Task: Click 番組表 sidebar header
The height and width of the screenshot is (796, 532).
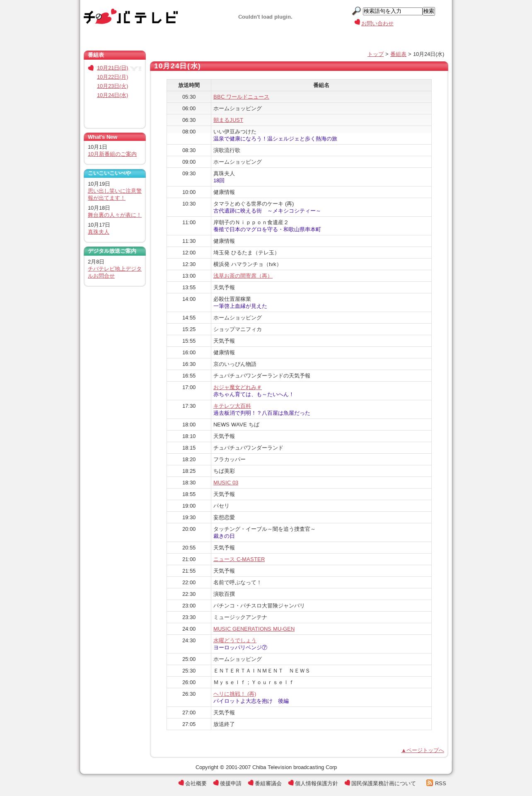Action: pos(115,55)
